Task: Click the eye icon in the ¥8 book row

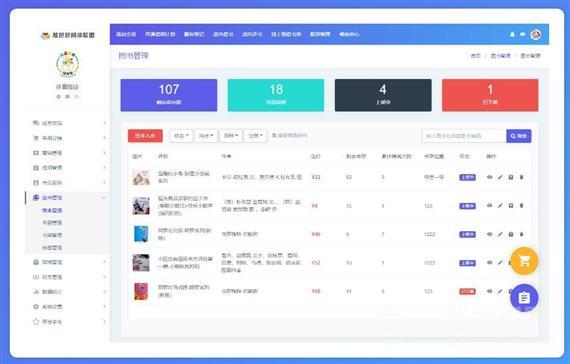Action: (490, 205)
